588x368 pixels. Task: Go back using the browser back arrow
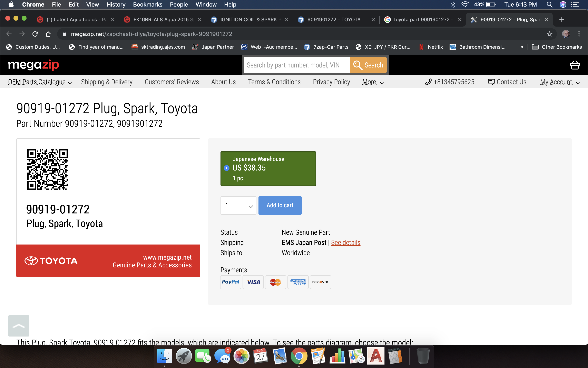coord(9,34)
